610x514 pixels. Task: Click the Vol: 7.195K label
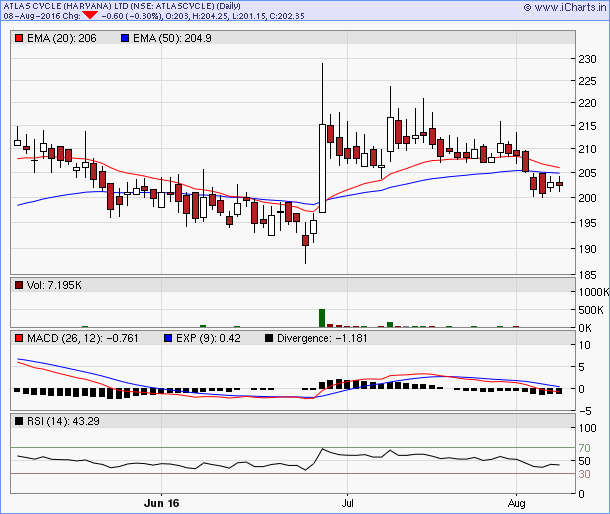point(54,285)
